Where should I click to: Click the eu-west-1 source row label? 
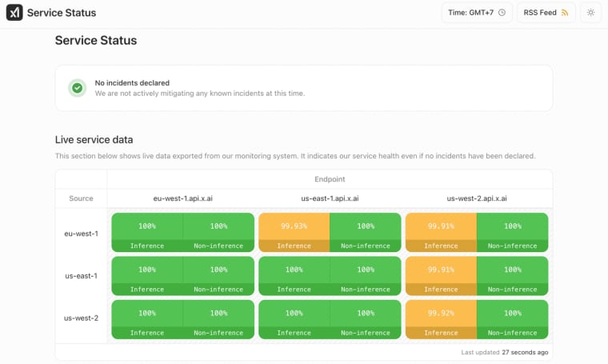pyautogui.click(x=81, y=234)
